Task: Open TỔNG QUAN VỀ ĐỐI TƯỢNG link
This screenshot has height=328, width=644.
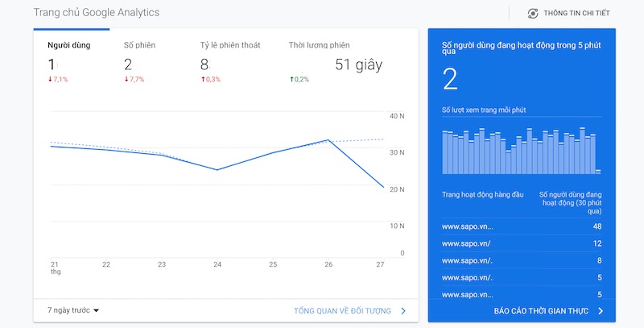Action: click(x=343, y=311)
